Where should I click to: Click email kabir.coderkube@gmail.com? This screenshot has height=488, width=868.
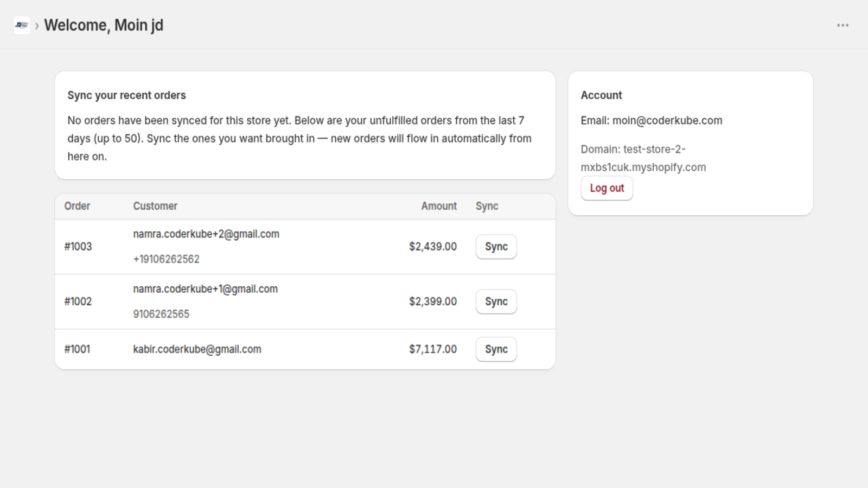[x=197, y=349]
